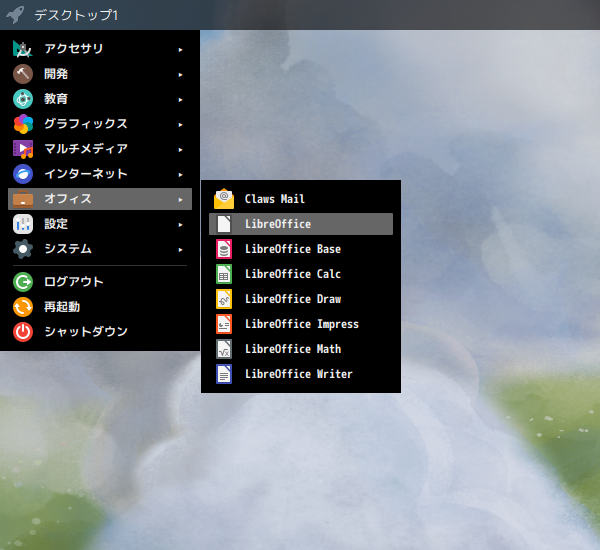
Task: Click the オフィス briefcase icon
Action: point(23,199)
